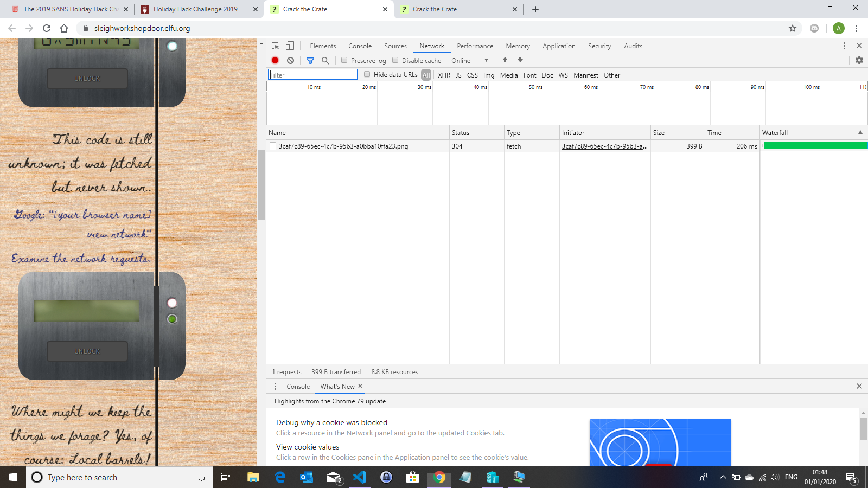
Task: Enable Disable cache checkbox
Action: (395, 60)
